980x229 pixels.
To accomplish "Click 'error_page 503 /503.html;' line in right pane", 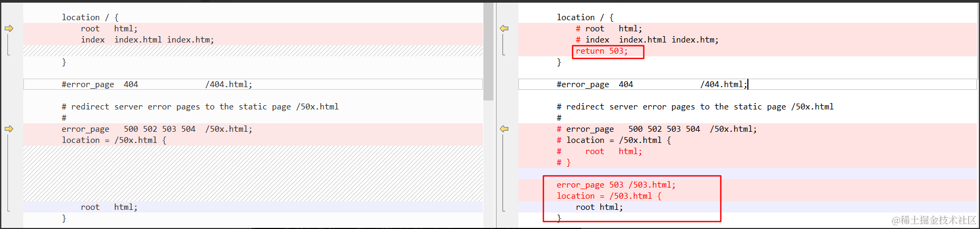I will pos(616,185).
